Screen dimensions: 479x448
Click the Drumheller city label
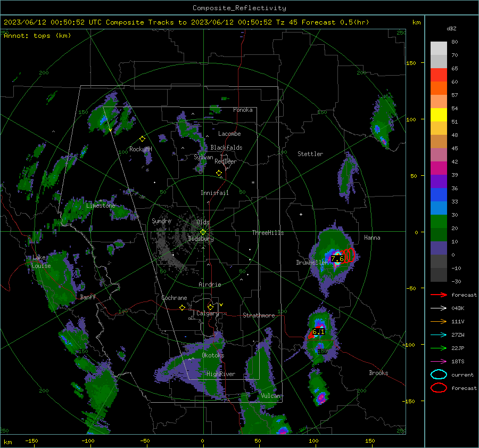pyautogui.click(x=312, y=263)
